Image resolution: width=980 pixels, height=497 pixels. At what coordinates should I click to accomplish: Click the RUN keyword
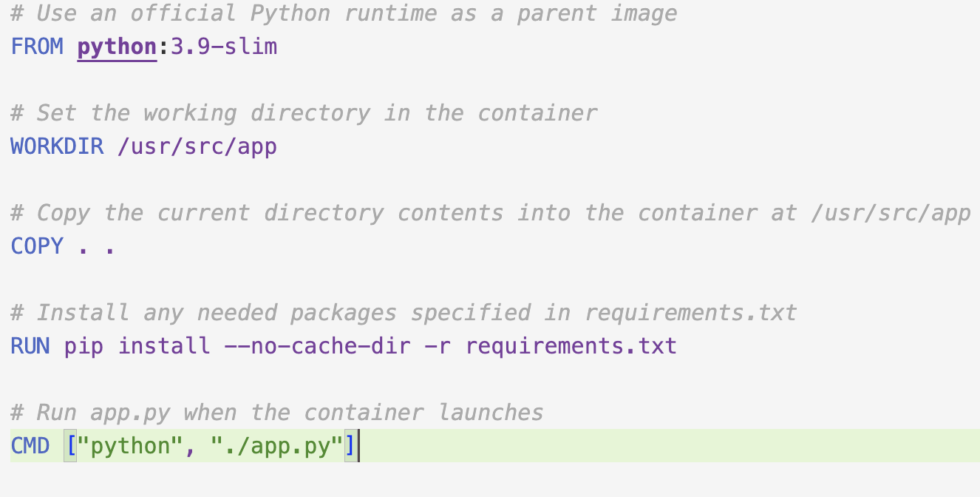pyautogui.click(x=30, y=346)
